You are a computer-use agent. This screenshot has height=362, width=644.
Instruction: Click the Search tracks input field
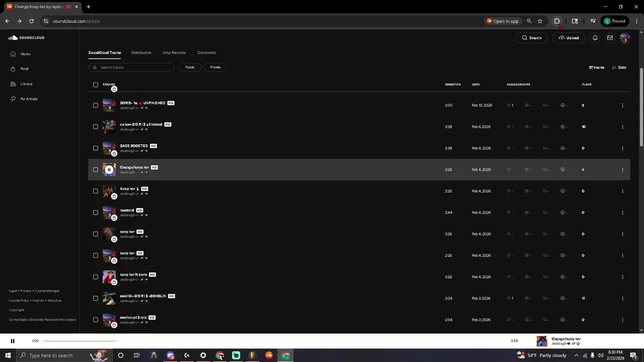tap(131, 67)
